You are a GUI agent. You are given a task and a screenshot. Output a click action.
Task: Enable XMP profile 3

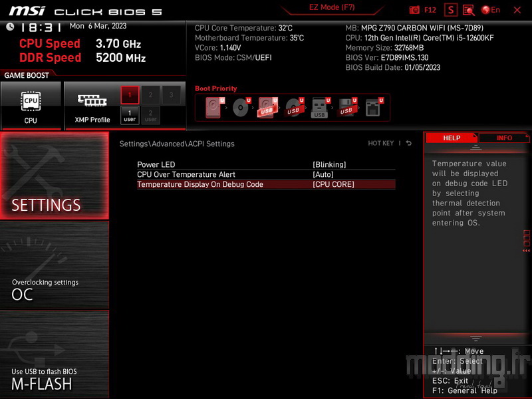[x=172, y=95]
